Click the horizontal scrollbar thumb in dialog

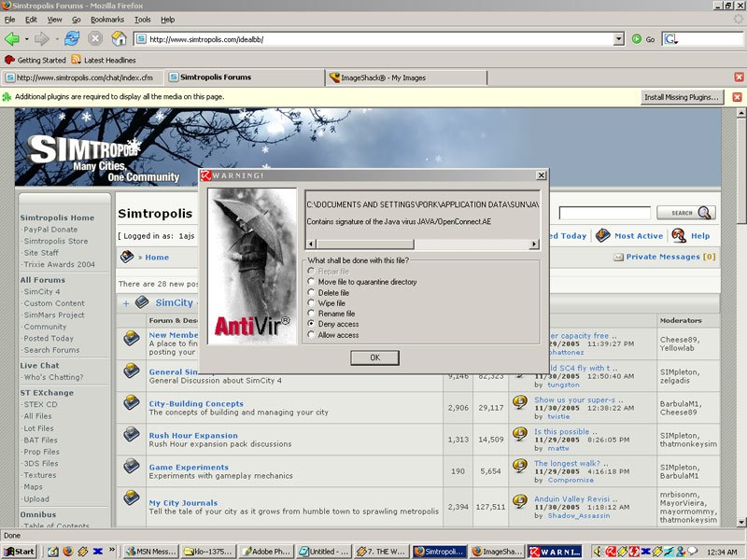click(x=365, y=245)
